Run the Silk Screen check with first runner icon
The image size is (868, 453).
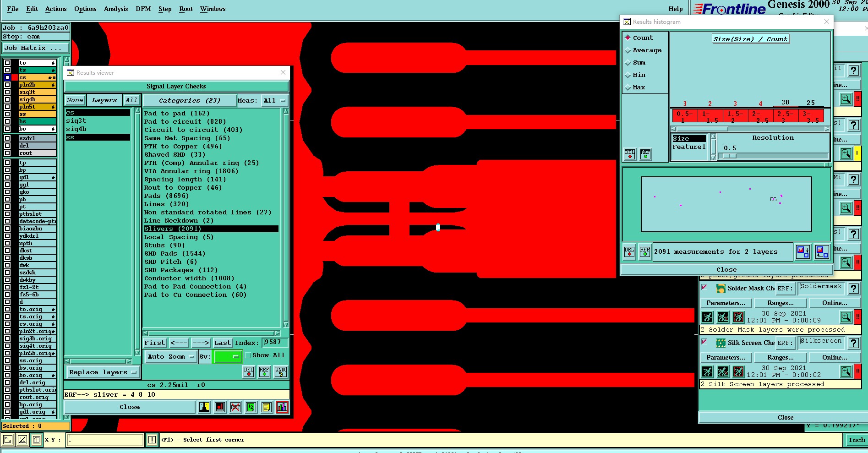tap(708, 371)
